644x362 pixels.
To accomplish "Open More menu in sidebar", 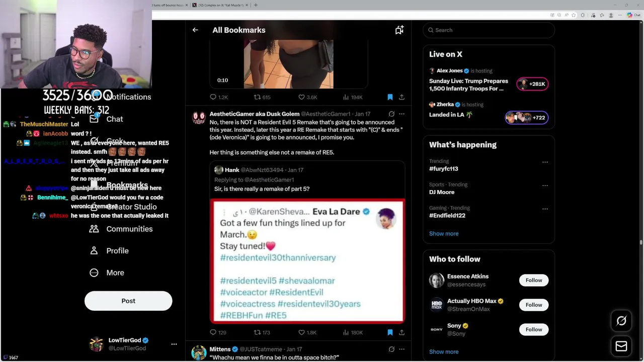I will pos(107,273).
